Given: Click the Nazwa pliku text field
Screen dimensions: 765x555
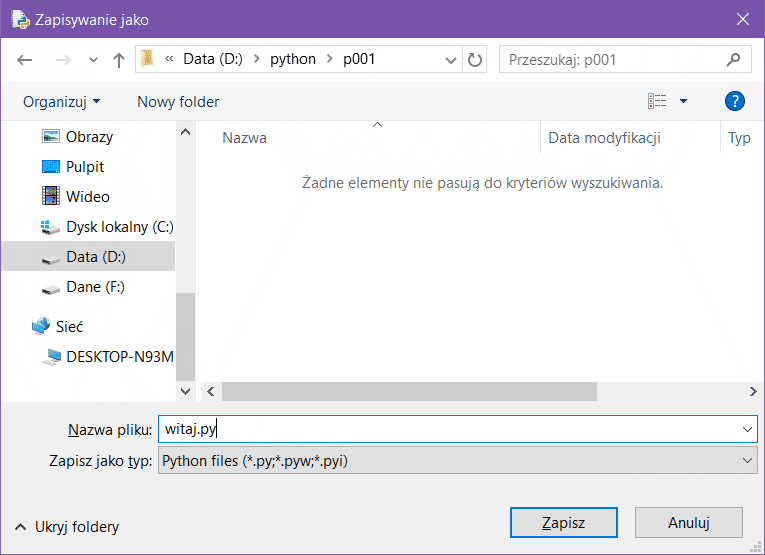Looking at the screenshot, I should (450, 429).
